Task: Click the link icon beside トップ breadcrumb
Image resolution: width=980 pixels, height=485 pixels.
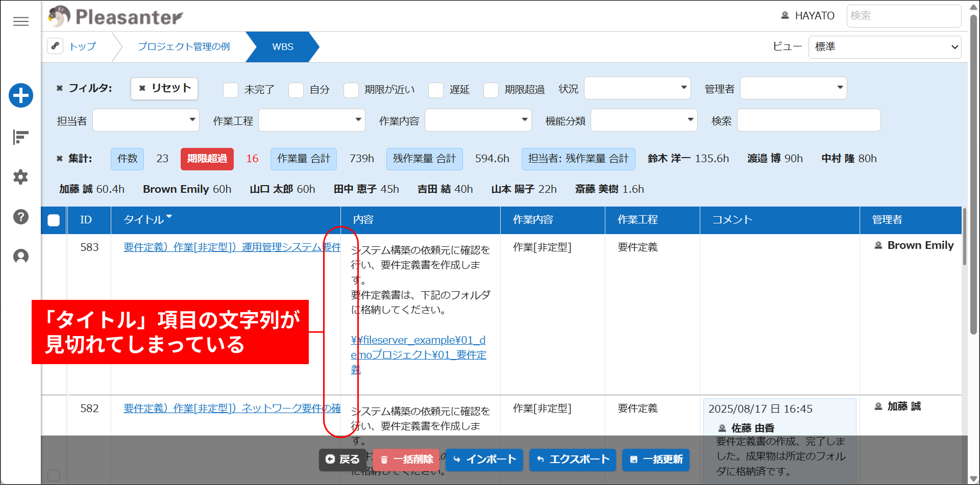Action: pos(56,46)
